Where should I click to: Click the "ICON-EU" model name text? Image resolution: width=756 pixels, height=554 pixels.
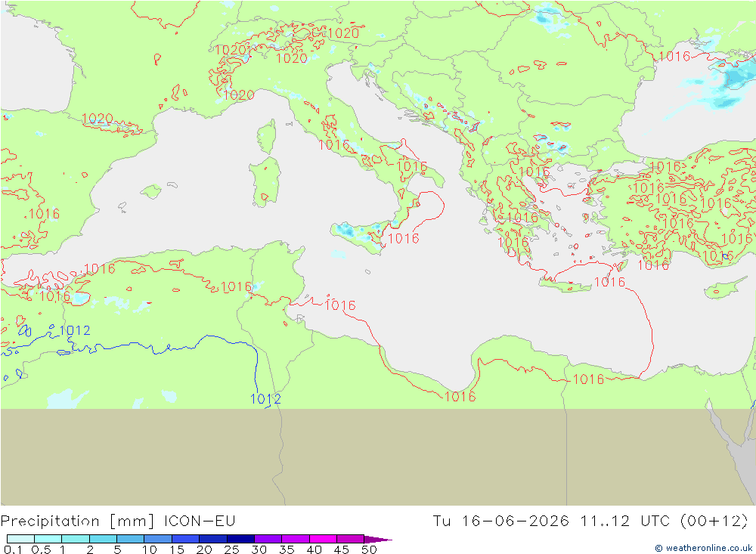200,521
